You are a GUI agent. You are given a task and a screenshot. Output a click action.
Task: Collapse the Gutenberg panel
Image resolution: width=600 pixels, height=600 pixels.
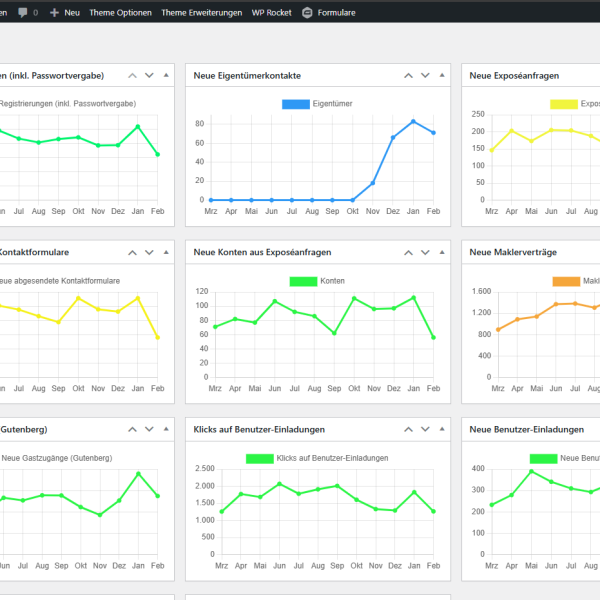(x=166, y=429)
